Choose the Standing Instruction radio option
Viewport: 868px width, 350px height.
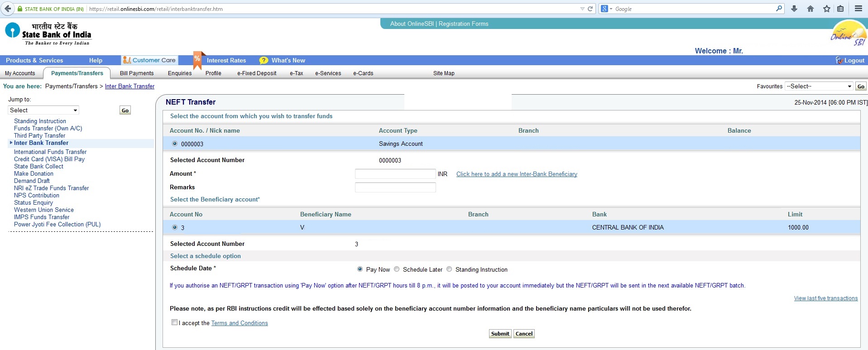point(449,269)
